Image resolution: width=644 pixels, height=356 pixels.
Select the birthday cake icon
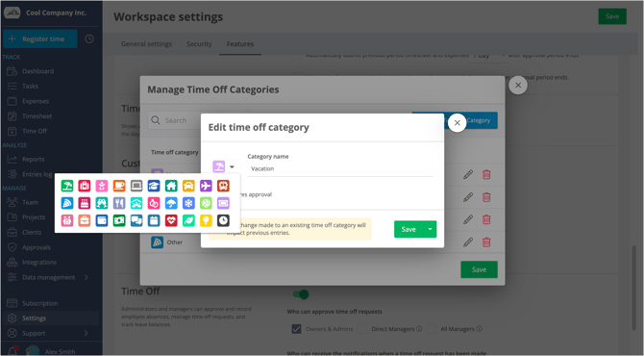[85, 203]
